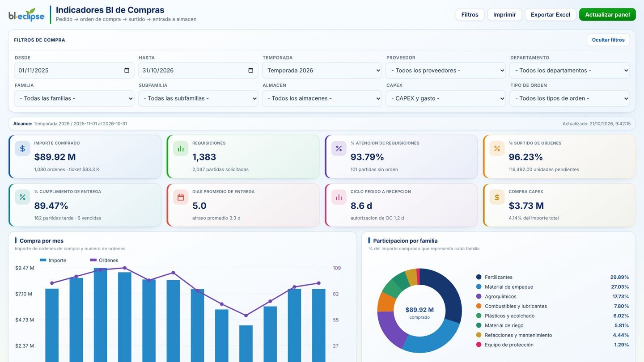Screen dimensions: 644x362
Task: Click the "89.47%" cumplimiento value
Action: click(x=51, y=206)
